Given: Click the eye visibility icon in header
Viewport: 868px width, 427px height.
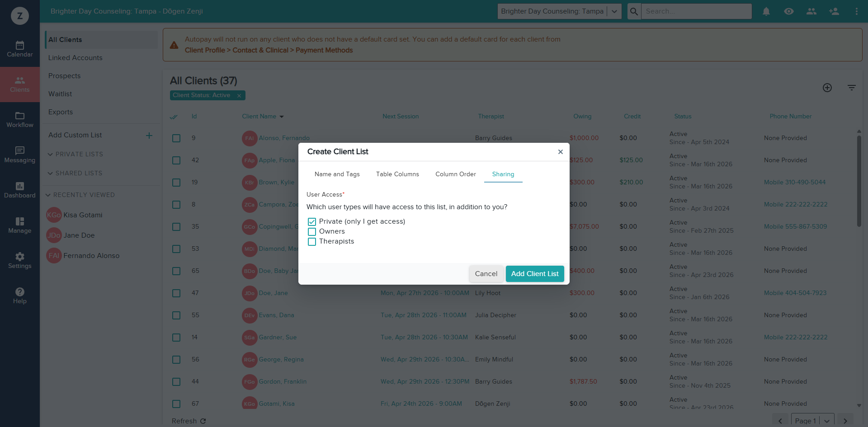Looking at the screenshot, I should [x=789, y=11].
